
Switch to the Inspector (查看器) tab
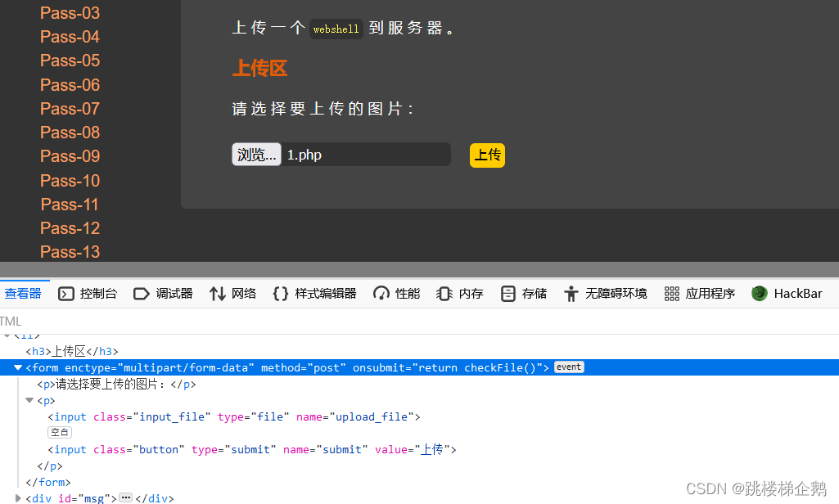click(23, 294)
